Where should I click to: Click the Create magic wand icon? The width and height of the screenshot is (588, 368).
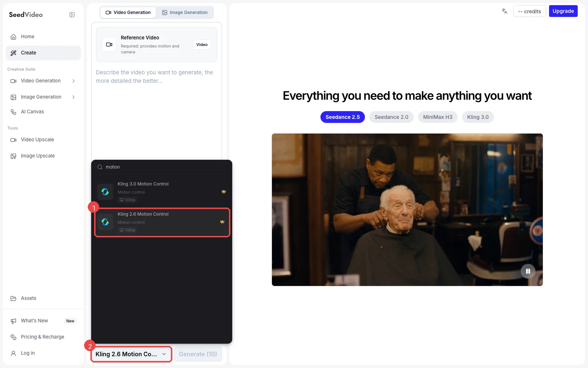(14, 53)
